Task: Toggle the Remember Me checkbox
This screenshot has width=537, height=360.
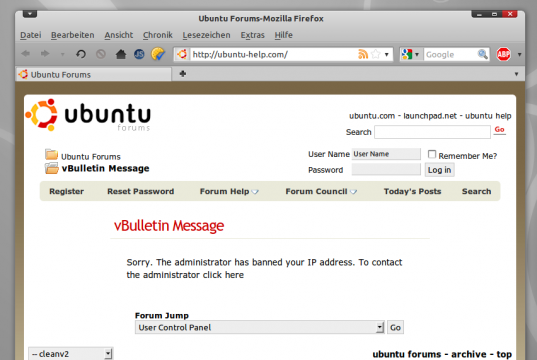Action: pyautogui.click(x=432, y=154)
